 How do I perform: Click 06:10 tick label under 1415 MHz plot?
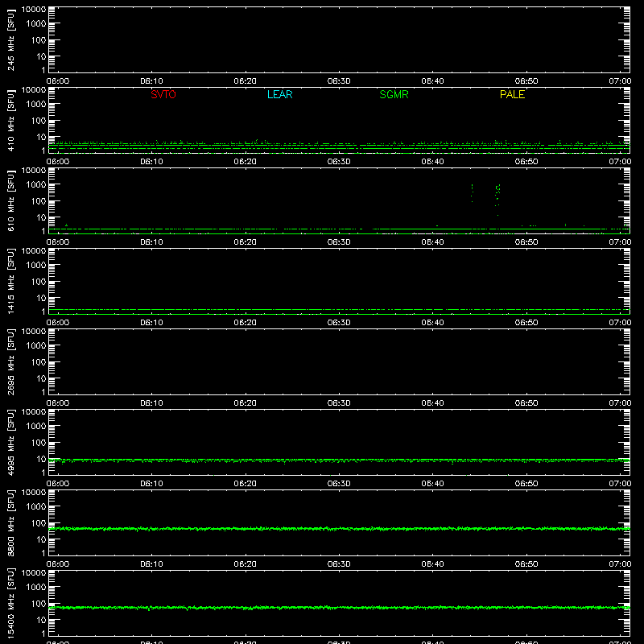point(151,323)
